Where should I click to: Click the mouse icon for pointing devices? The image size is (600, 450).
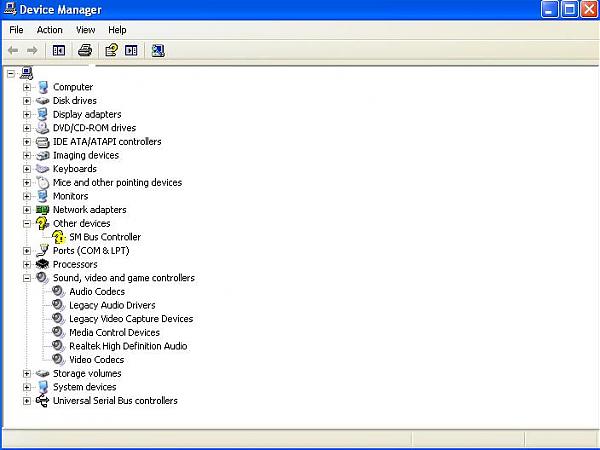(x=43, y=183)
